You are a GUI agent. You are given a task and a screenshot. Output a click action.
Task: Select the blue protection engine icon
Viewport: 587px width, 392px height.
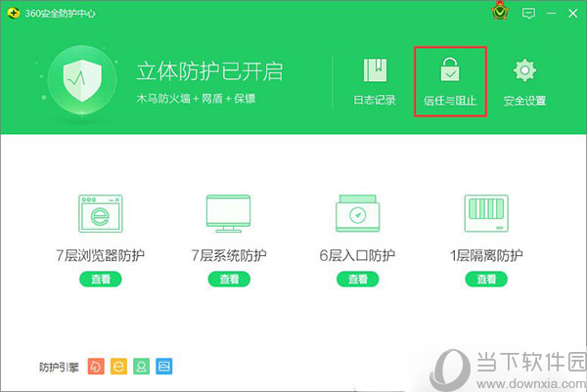164,367
